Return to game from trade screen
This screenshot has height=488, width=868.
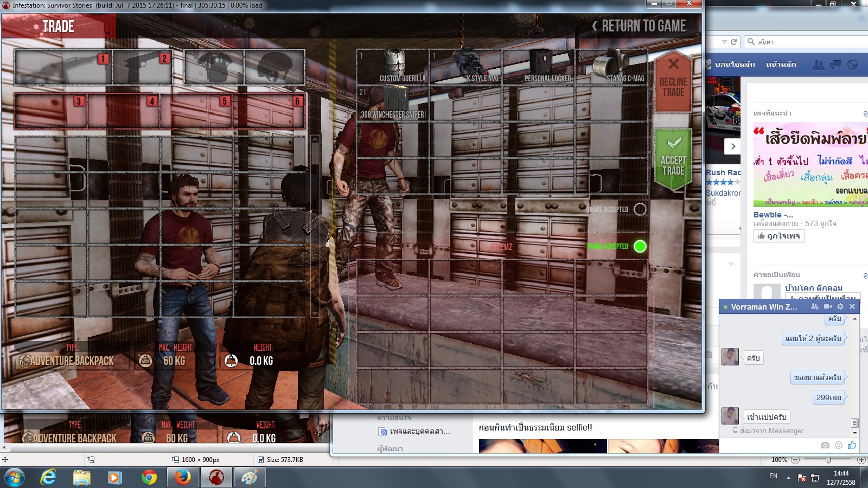[639, 26]
